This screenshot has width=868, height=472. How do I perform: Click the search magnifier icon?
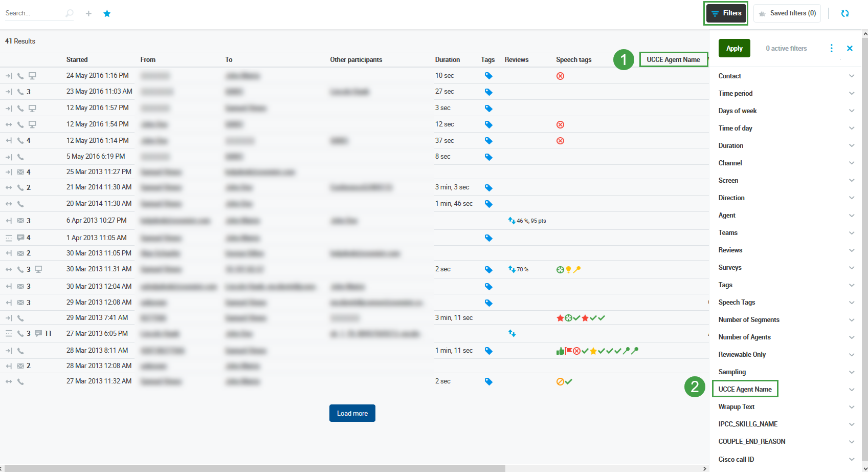pyautogui.click(x=70, y=13)
